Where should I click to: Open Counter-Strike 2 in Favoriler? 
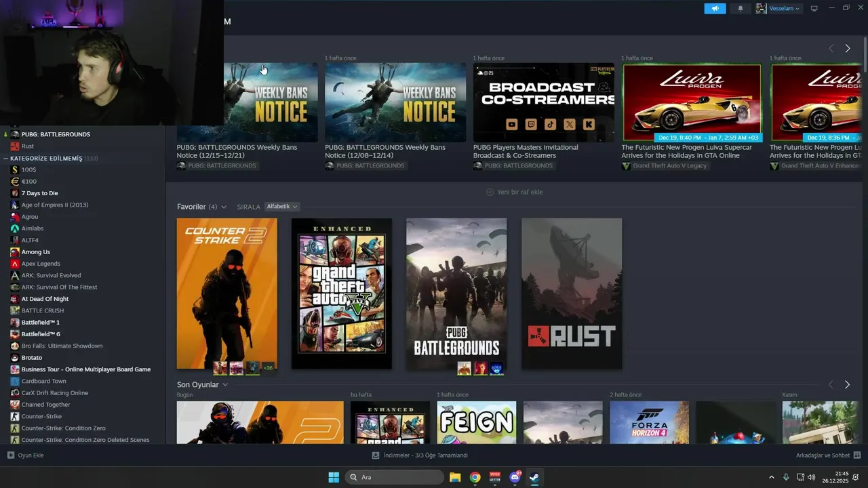[x=226, y=293]
